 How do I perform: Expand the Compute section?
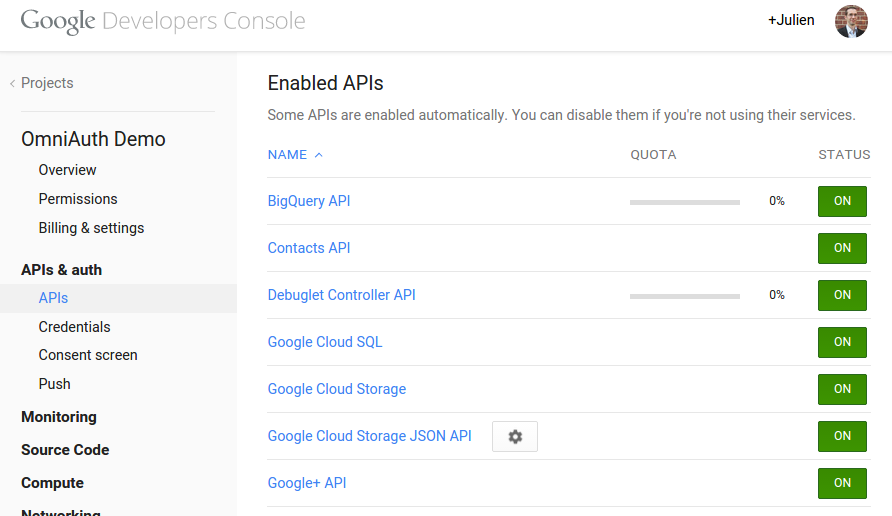[52, 483]
